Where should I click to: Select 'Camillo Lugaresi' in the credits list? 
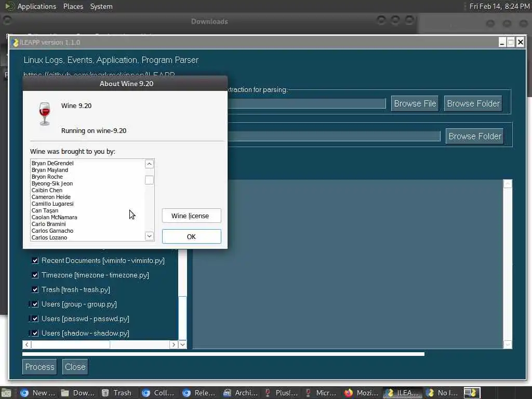click(x=52, y=204)
